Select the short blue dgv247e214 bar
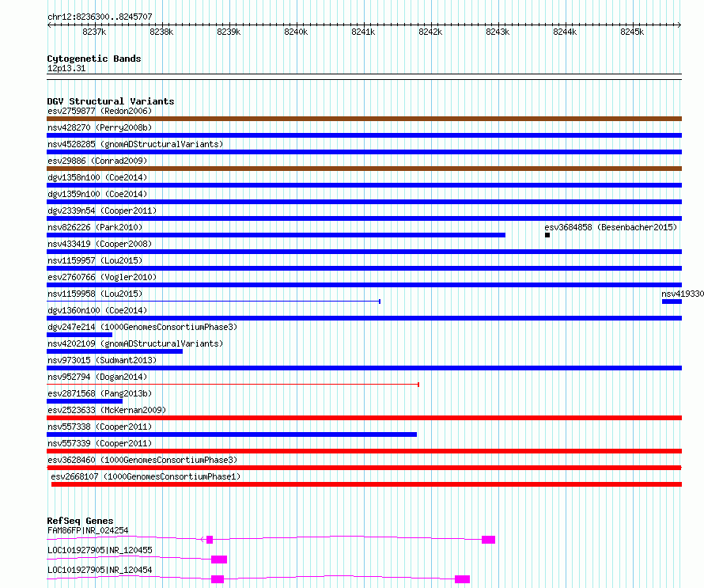The width and height of the screenshot is (704, 588). (x=79, y=335)
